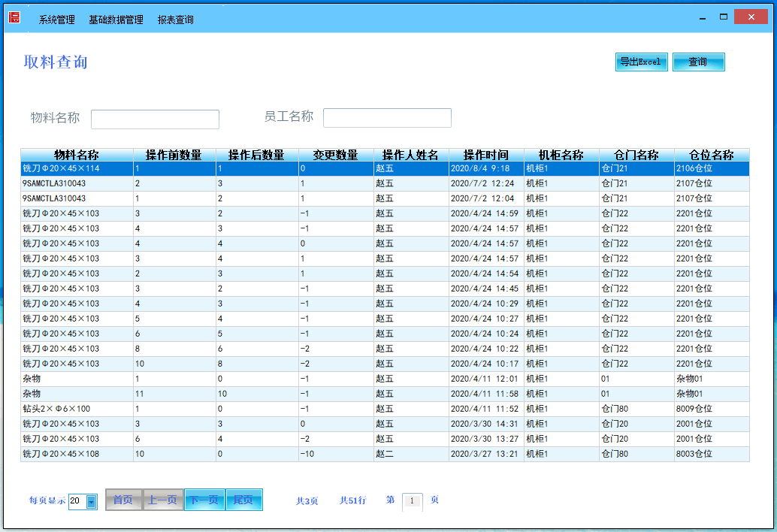777x532 pixels.
Task: Click the 物料名称 column header
Action: 77,155
